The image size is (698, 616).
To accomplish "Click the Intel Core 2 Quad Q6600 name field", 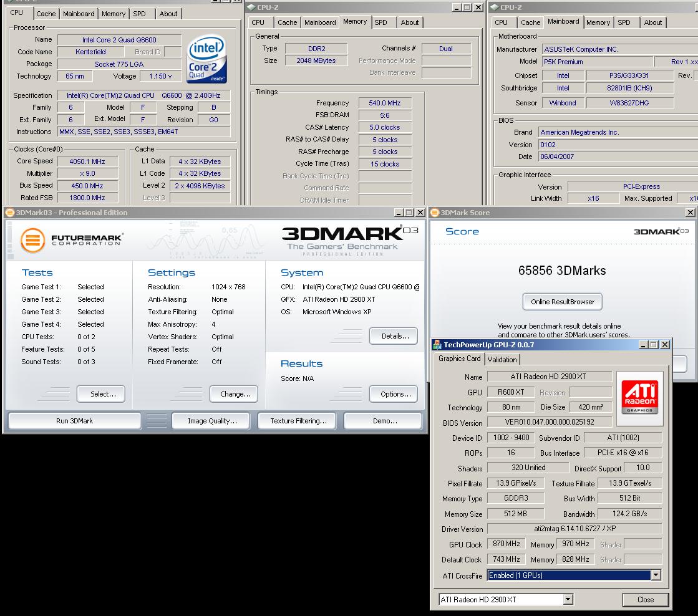I will [119, 40].
